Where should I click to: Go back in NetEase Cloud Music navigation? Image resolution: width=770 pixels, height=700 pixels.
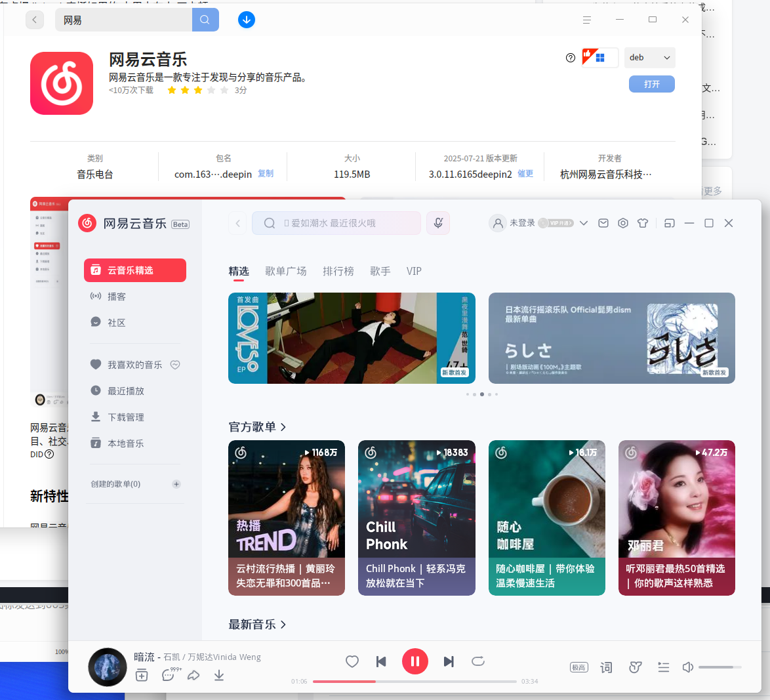(x=237, y=223)
